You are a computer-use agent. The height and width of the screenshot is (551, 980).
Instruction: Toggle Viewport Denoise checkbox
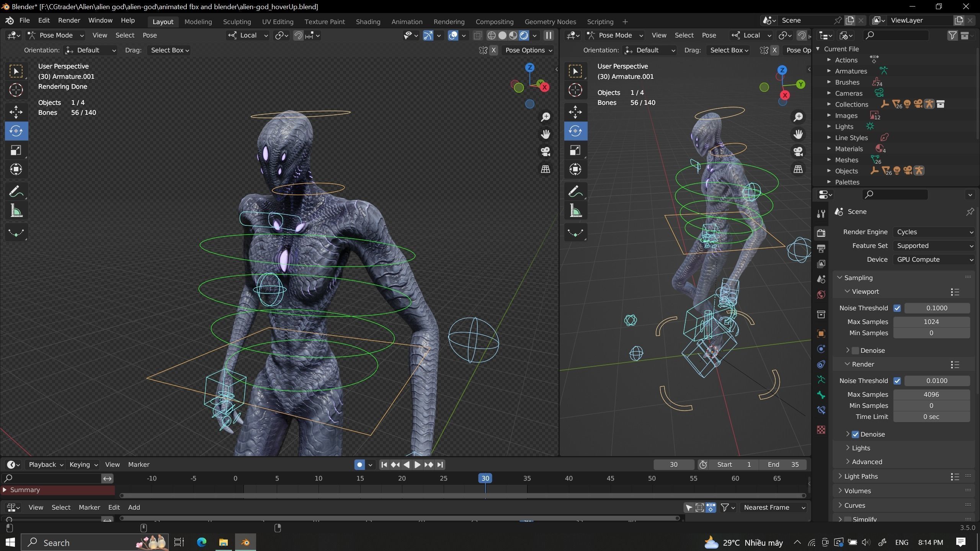click(856, 350)
